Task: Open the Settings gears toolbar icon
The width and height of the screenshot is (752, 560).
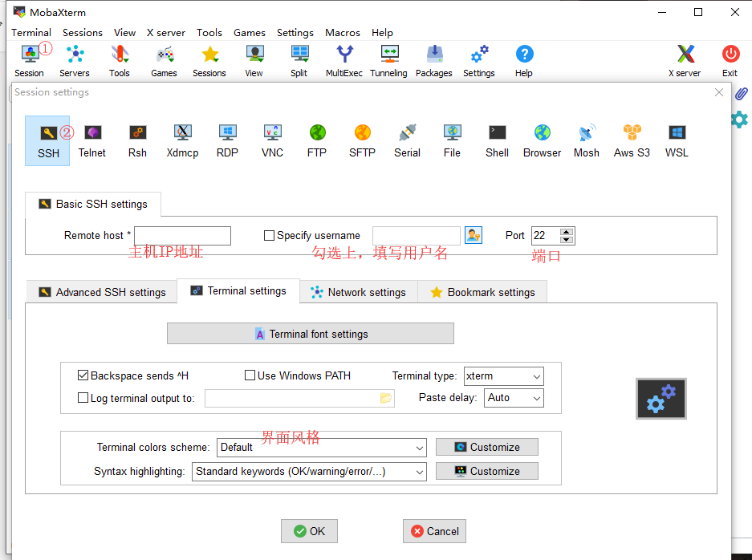Action: tap(479, 61)
